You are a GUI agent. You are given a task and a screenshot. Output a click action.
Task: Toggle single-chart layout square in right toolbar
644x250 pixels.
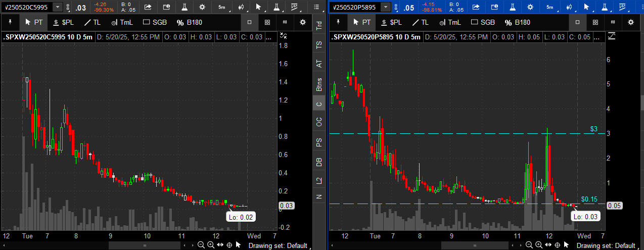pyautogui.click(x=577, y=22)
